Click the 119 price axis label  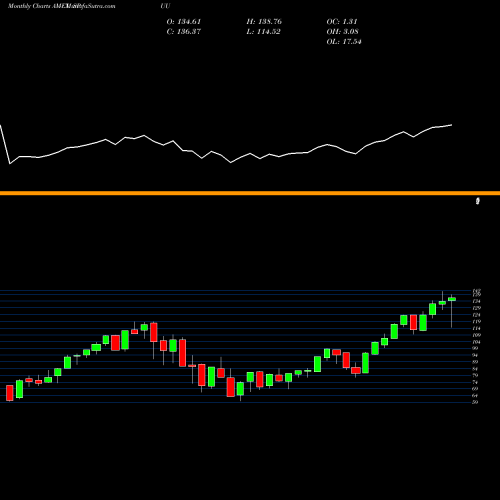coord(476,321)
